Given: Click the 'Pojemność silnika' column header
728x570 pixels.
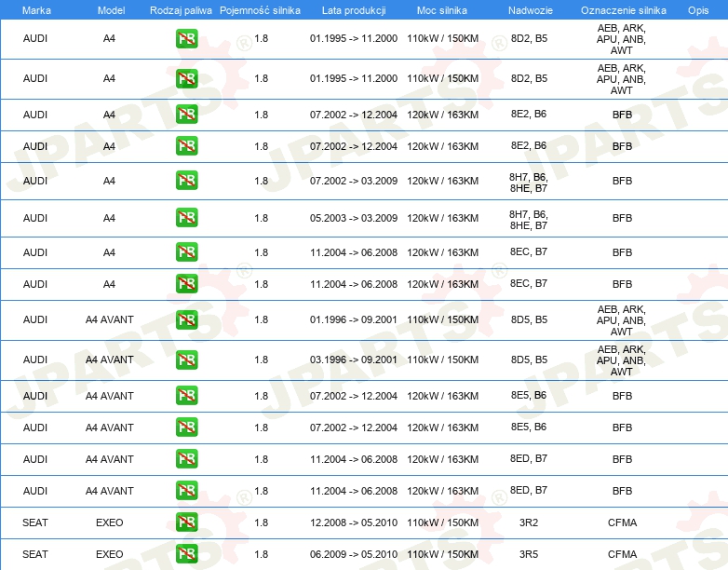Looking at the screenshot, I should [x=260, y=10].
